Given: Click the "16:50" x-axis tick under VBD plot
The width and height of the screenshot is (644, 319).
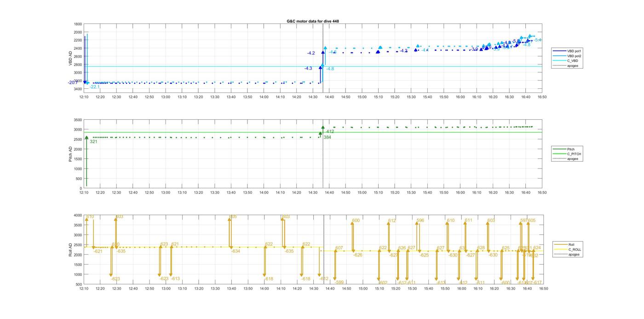Looking at the screenshot, I should pos(542,97).
